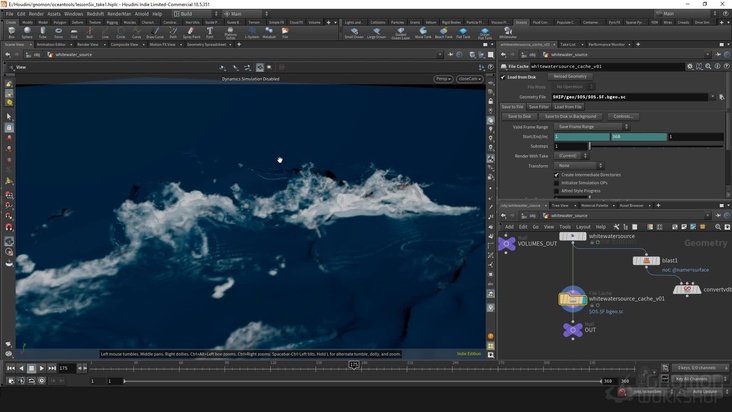The width and height of the screenshot is (732, 412).
Task: Click the Reload Geometry button
Action: tap(570, 77)
